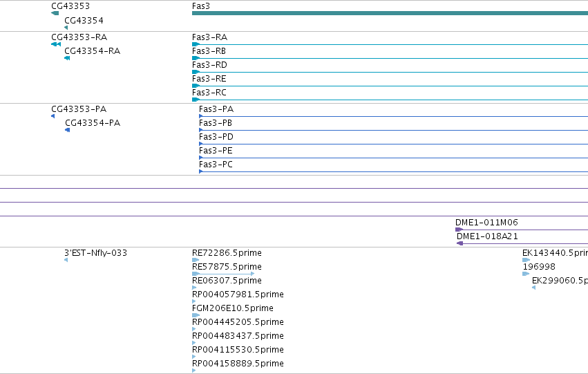588x374 pixels.
Task: Click the EK143440.5prime EST glyph
Action: click(x=526, y=260)
